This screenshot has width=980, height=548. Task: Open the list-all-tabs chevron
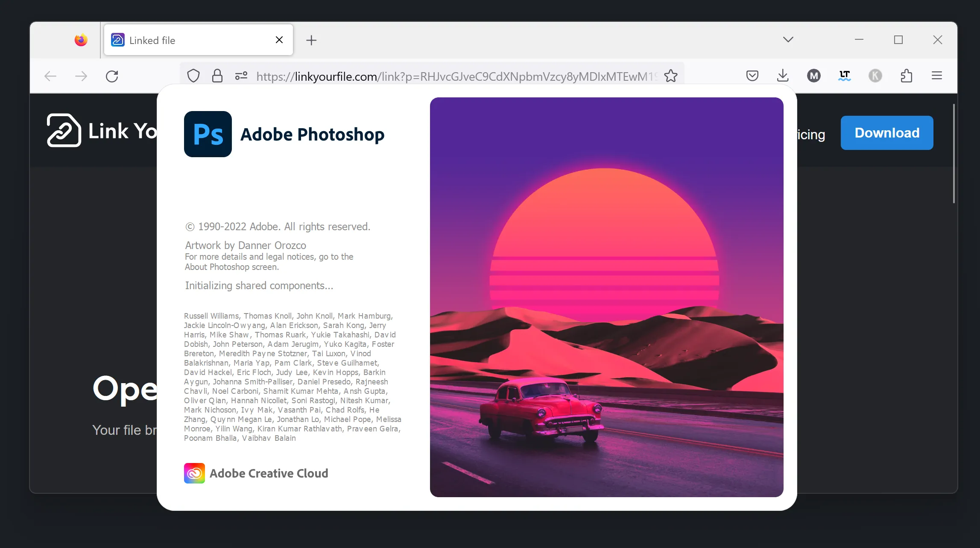(x=787, y=39)
